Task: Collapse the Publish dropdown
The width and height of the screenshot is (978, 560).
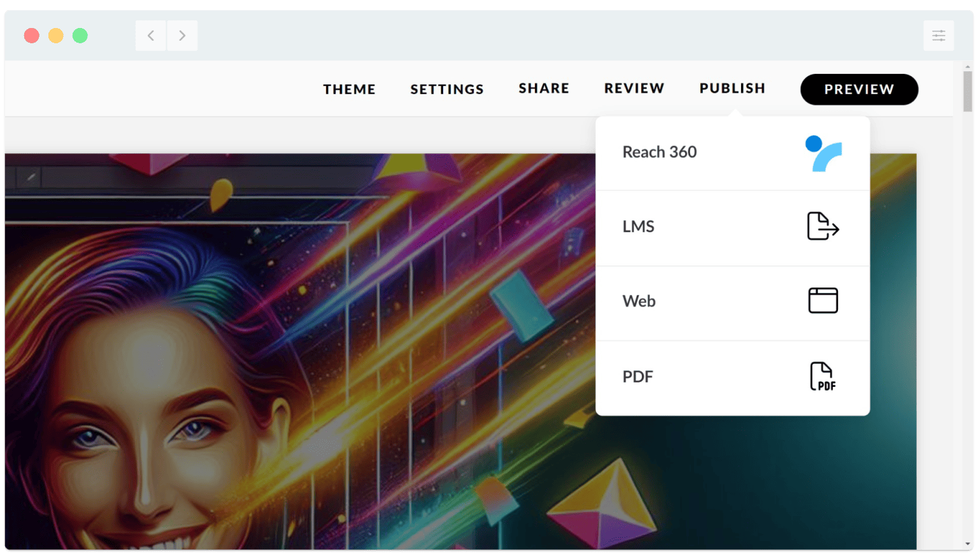Action: point(732,88)
